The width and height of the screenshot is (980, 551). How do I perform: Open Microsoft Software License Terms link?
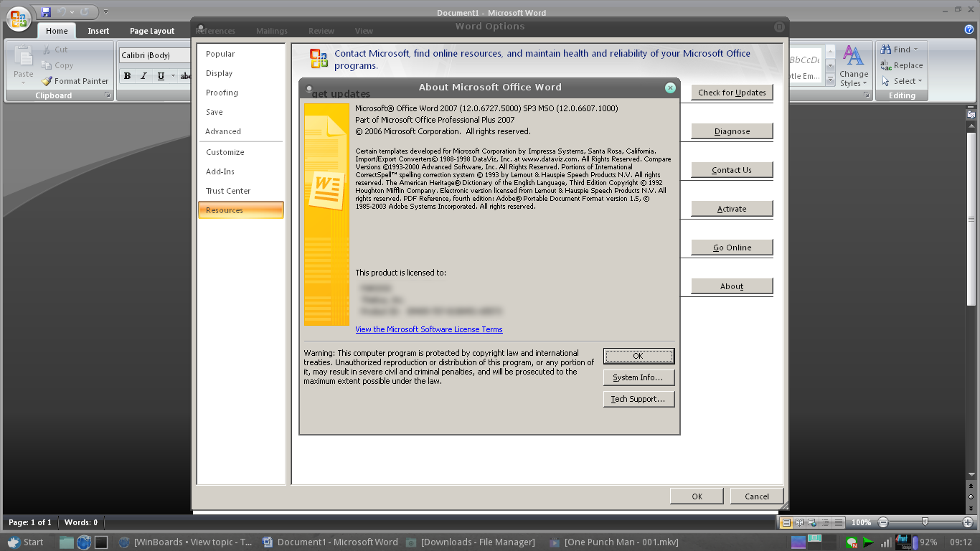(429, 329)
